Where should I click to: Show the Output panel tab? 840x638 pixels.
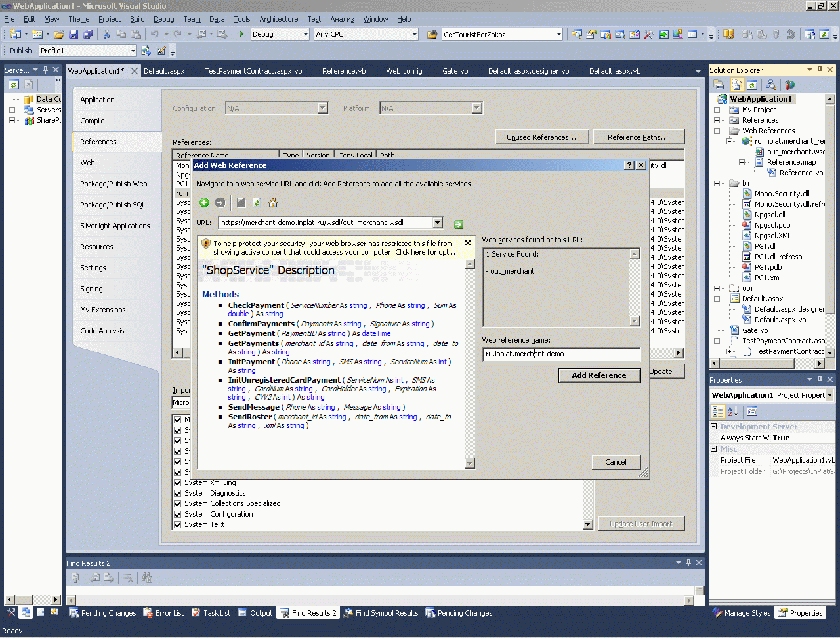tap(255, 613)
